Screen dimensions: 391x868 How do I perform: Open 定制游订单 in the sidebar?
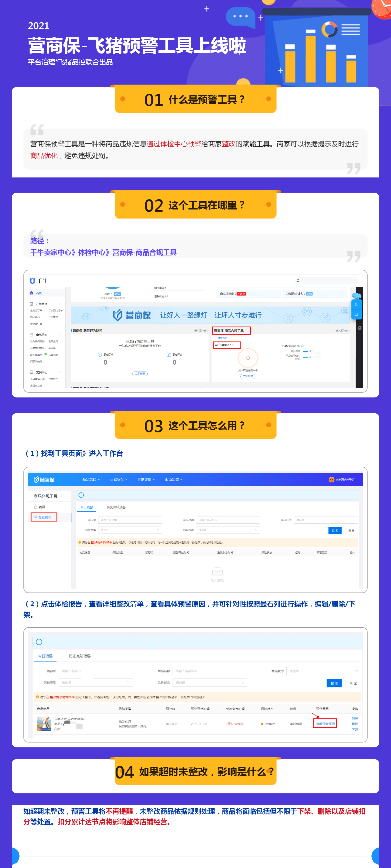coord(36,310)
